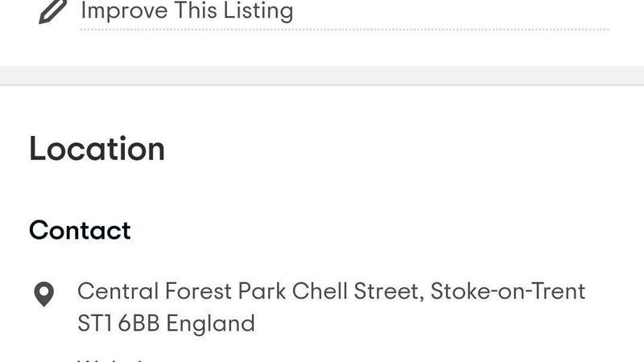
Task: Tap the map pin location icon
Action: 43,294
